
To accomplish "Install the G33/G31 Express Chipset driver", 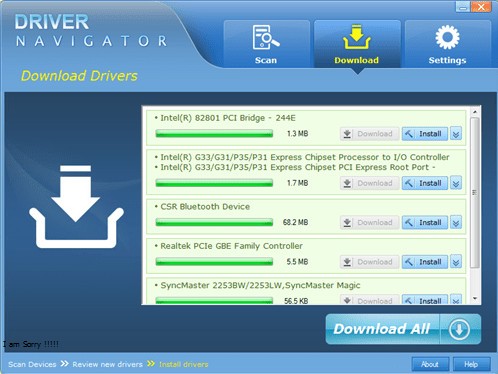I will [425, 183].
